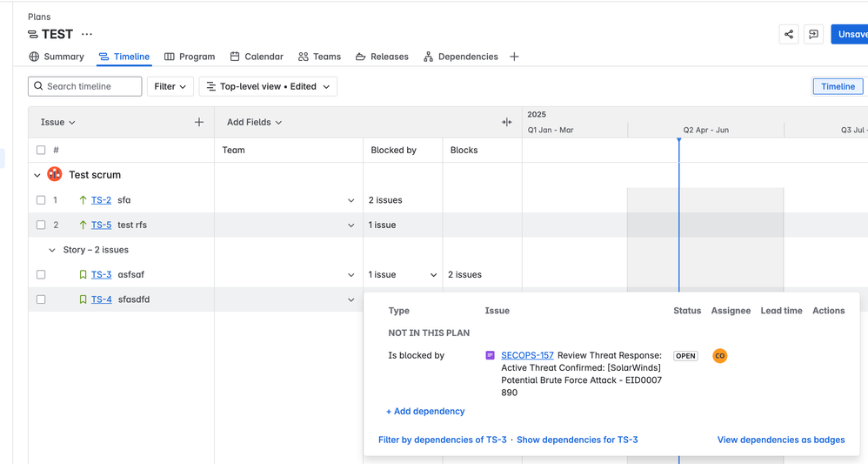868x464 pixels.
Task: Click Filter by dependencies of TS-3
Action: coord(443,440)
